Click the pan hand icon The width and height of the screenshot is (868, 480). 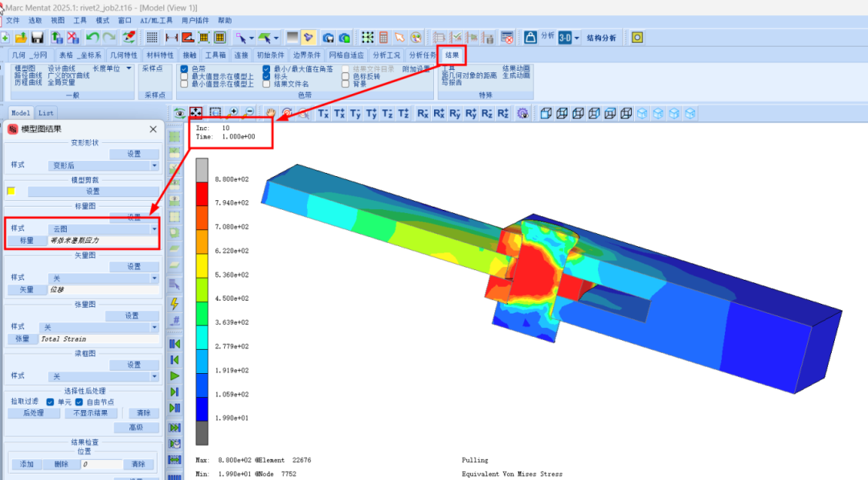point(272,113)
